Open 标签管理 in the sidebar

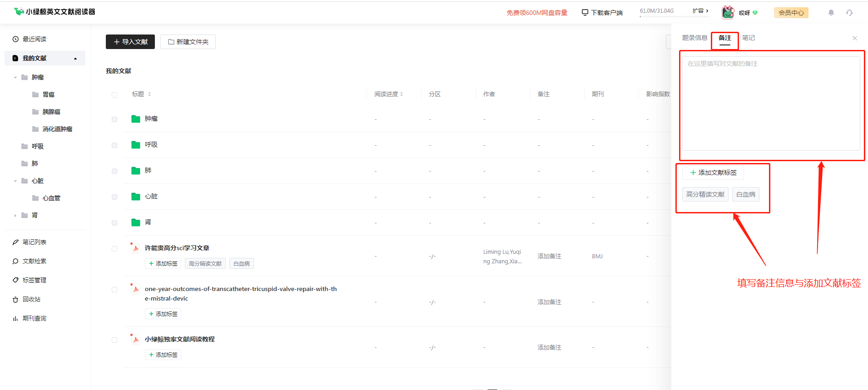tap(35, 280)
